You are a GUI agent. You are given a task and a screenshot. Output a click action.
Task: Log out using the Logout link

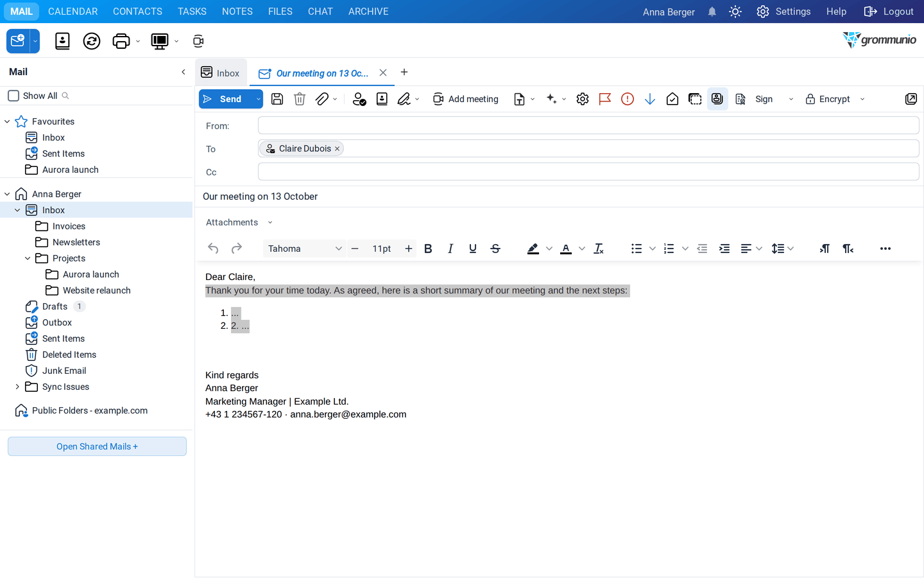889,12
